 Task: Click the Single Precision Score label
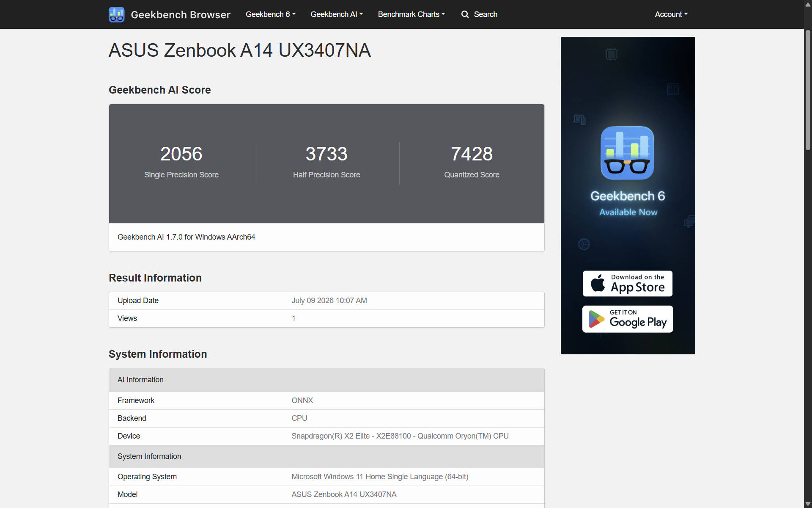pyautogui.click(x=181, y=175)
